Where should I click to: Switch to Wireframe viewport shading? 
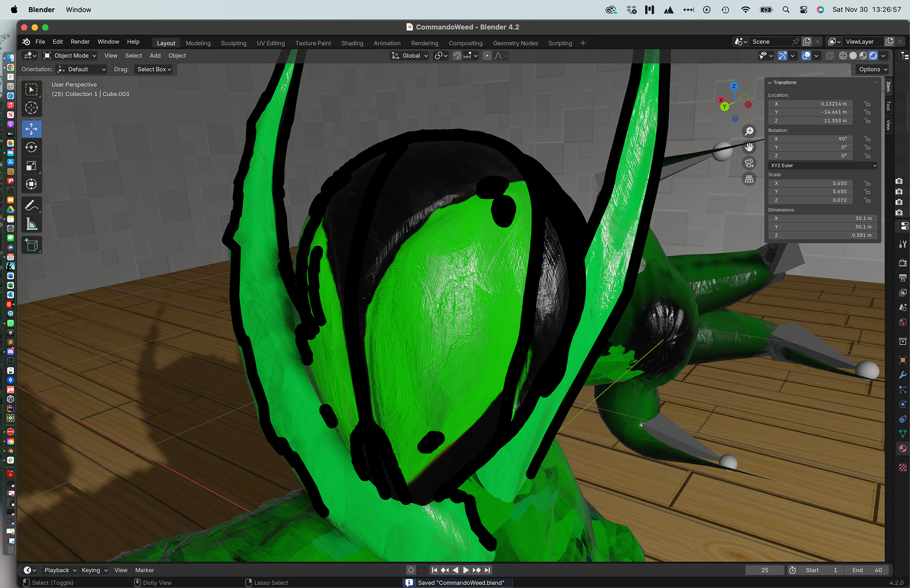(x=843, y=56)
